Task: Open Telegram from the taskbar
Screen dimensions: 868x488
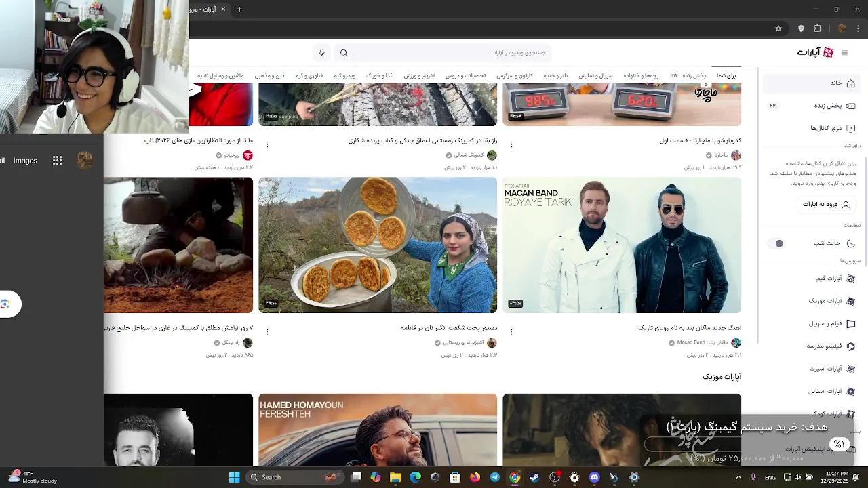Action: point(494,477)
